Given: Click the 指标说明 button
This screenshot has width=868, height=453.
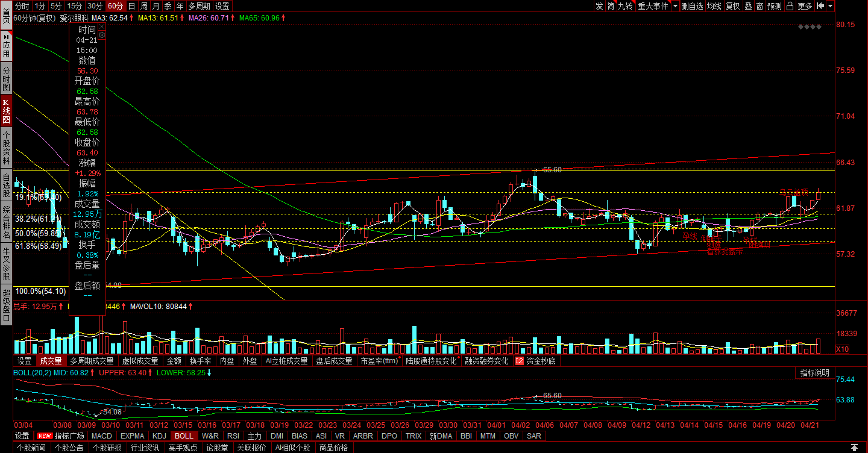Looking at the screenshot, I should click(815, 373).
